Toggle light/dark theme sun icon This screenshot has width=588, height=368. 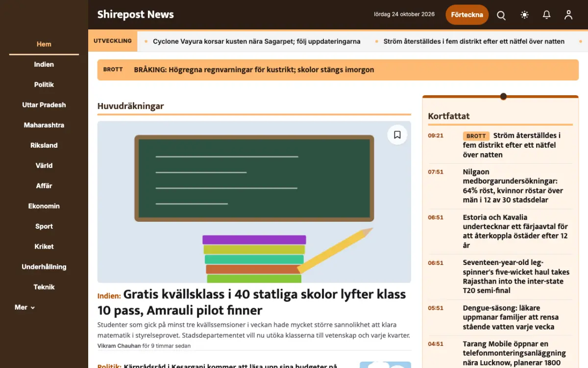click(x=525, y=15)
